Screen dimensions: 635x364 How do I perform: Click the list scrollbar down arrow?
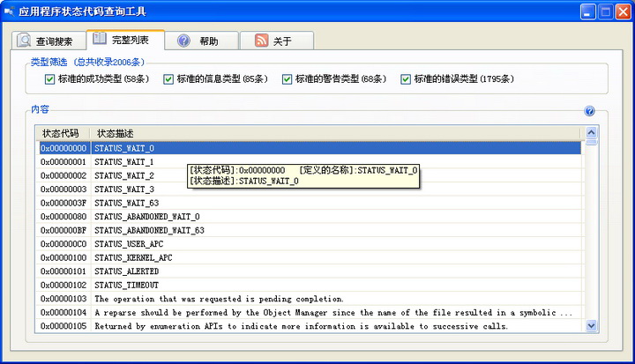[591, 325]
